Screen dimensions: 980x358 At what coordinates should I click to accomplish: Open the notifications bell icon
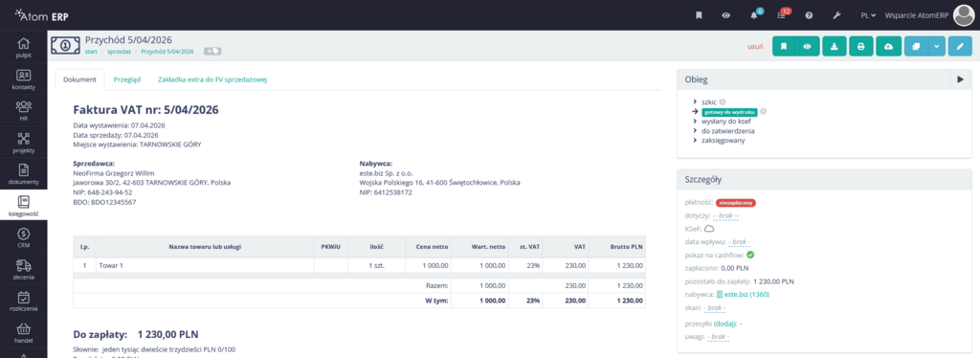pos(754,15)
